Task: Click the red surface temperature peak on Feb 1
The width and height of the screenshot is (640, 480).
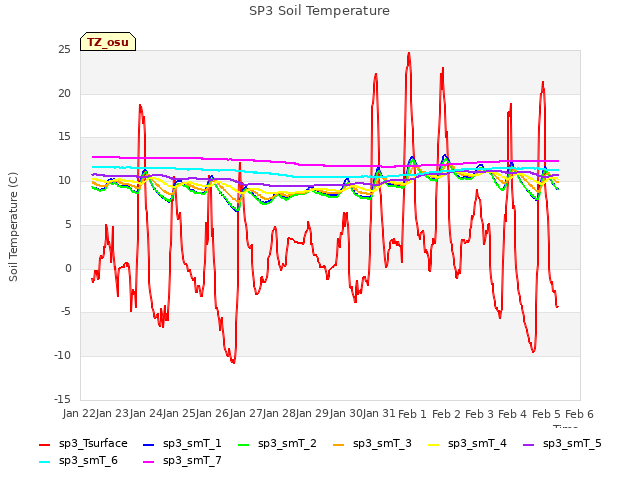Action: (x=409, y=53)
